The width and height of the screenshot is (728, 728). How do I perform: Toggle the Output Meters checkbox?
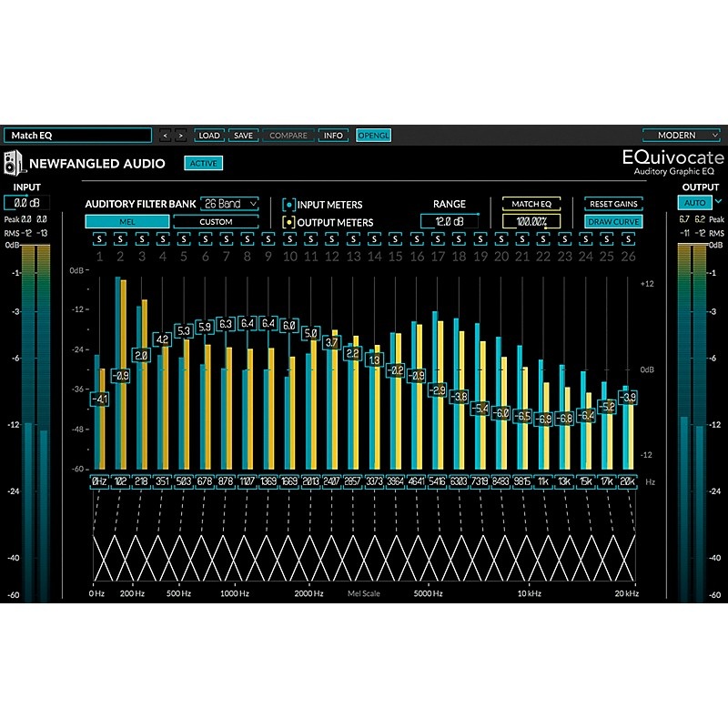point(288,222)
